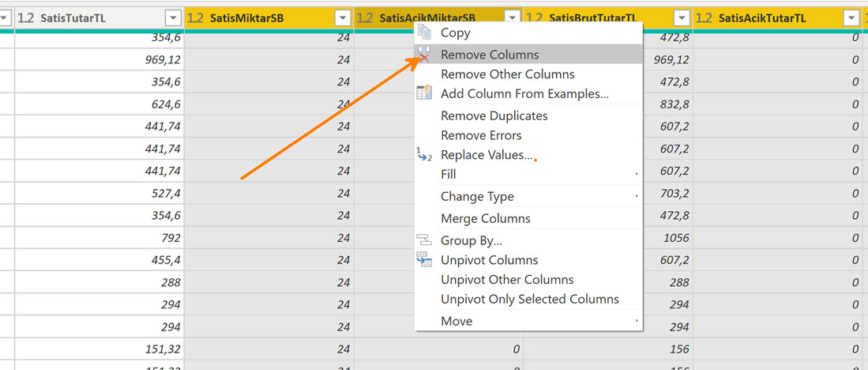
Task: Click the 1.2 type icon of SatisBrutTutarTL
Action: (534, 18)
